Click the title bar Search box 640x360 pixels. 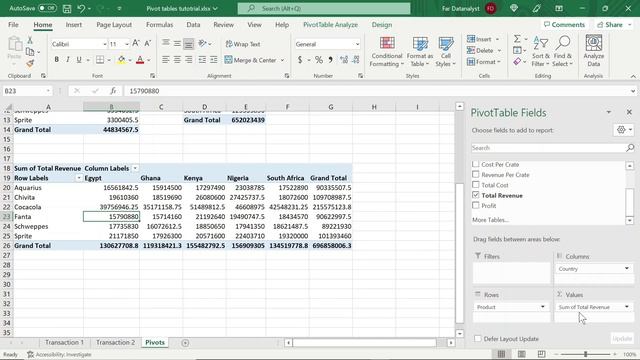324,8
